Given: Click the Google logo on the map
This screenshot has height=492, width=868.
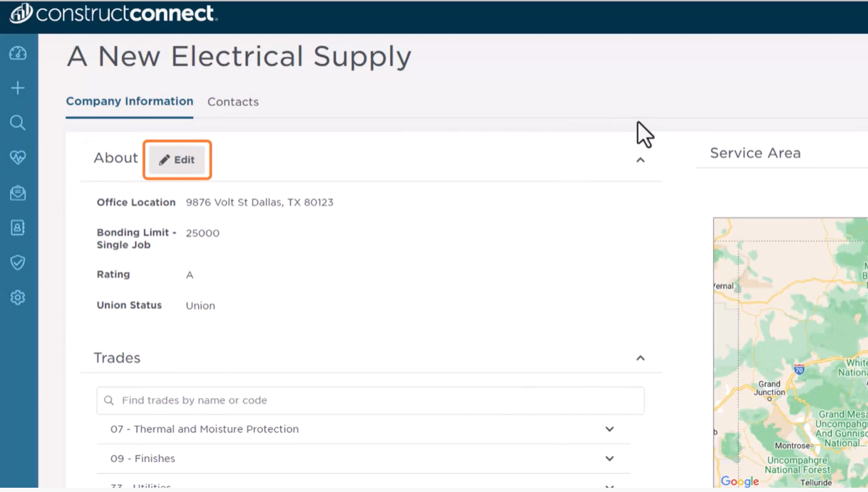Looking at the screenshot, I should (x=740, y=481).
